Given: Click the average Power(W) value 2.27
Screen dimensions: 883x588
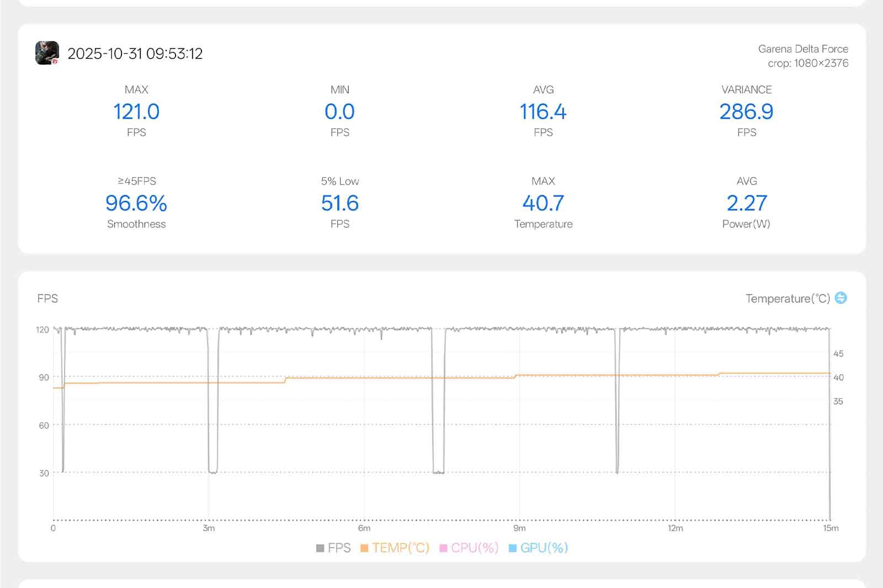Looking at the screenshot, I should click(746, 204).
